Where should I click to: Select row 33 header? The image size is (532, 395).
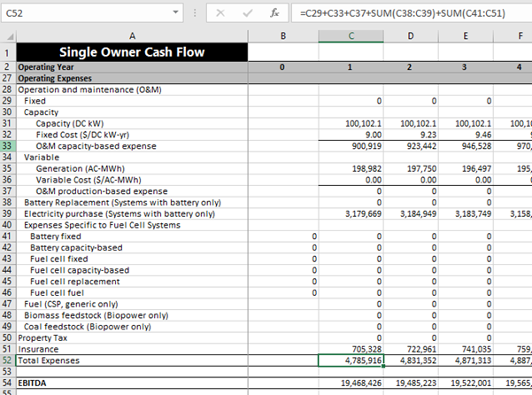pos(7,144)
